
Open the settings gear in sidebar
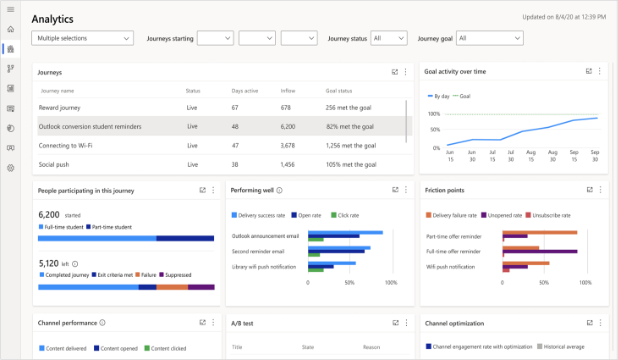11,168
